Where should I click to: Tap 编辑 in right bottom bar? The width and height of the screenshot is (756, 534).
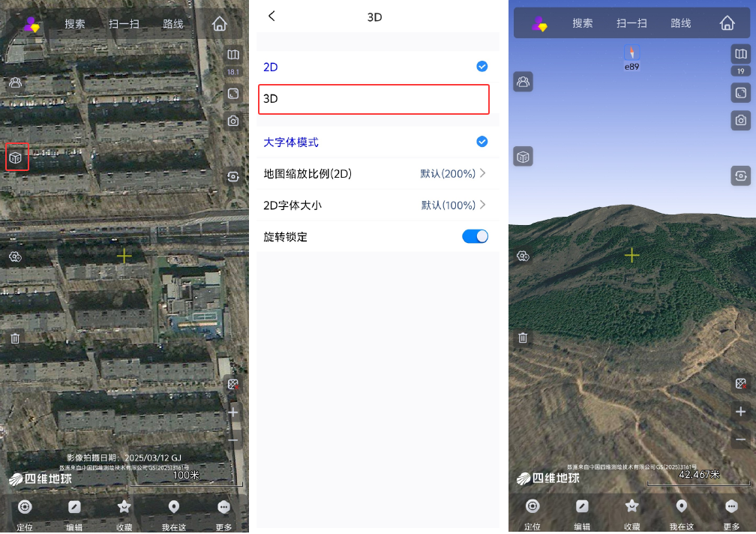pos(582,514)
